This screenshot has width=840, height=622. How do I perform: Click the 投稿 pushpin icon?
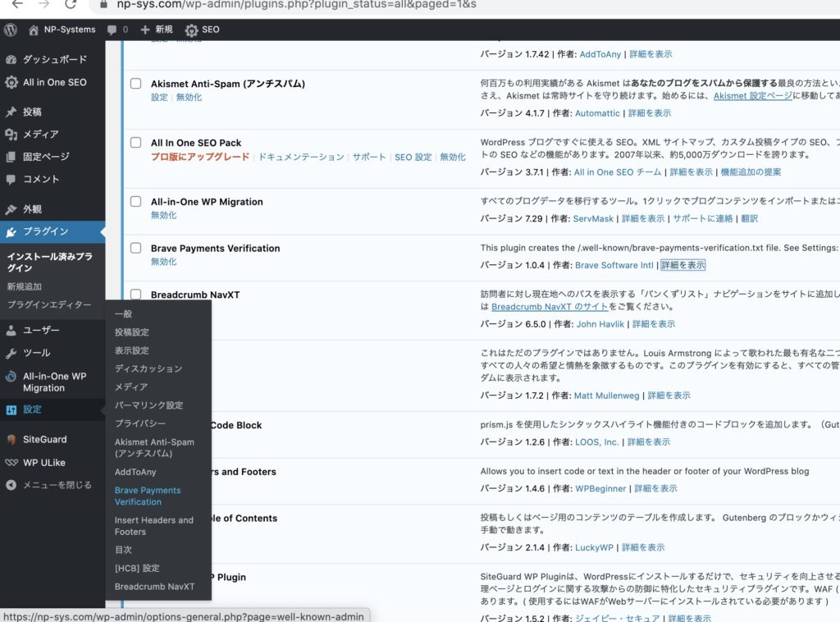[x=11, y=112]
